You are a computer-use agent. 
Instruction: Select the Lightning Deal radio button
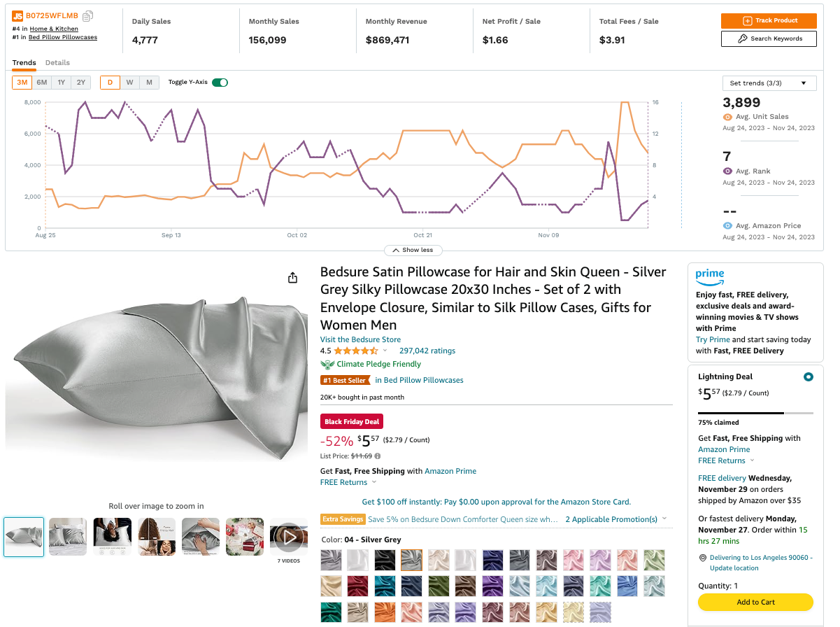[x=809, y=376]
